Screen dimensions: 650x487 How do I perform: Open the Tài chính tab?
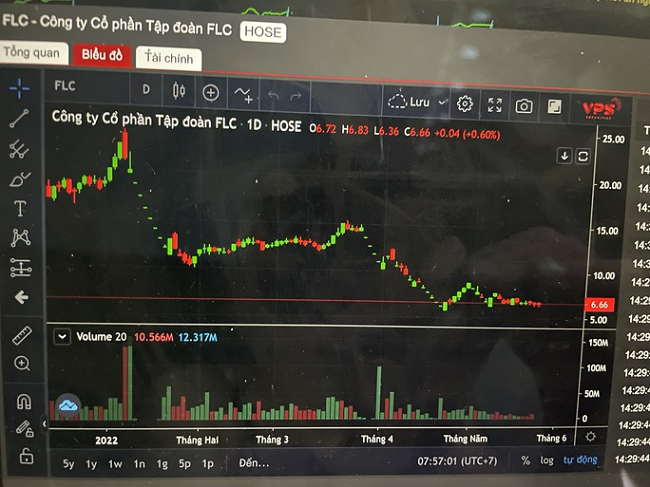[x=169, y=58]
